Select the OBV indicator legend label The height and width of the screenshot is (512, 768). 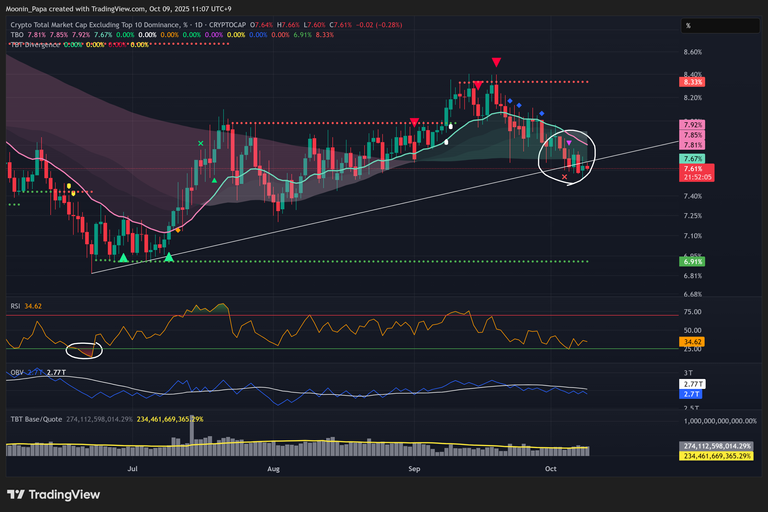(x=15, y=371)
